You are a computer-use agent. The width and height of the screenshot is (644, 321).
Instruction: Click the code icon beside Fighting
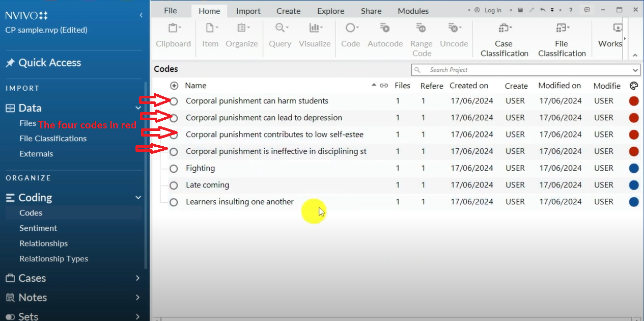coord(174,169)
